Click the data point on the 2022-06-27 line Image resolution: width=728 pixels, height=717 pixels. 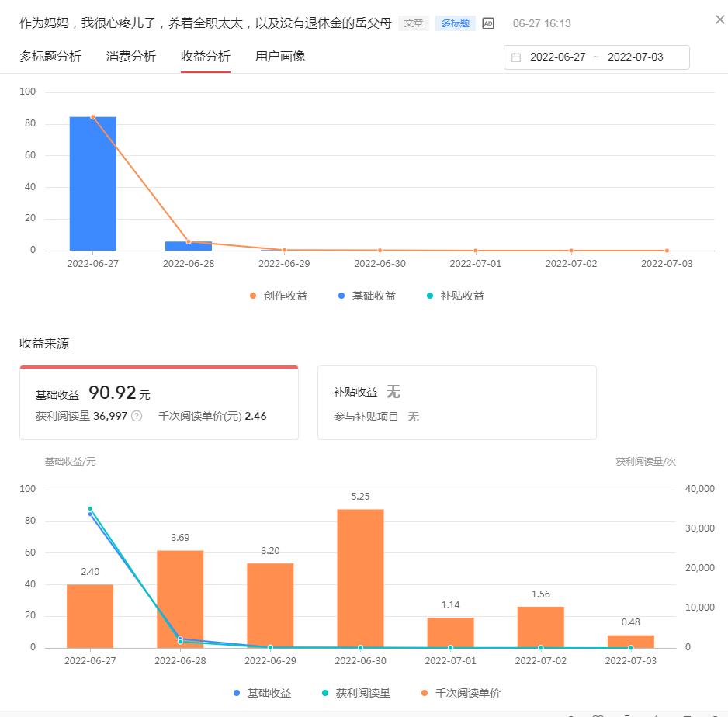[93, 116]
